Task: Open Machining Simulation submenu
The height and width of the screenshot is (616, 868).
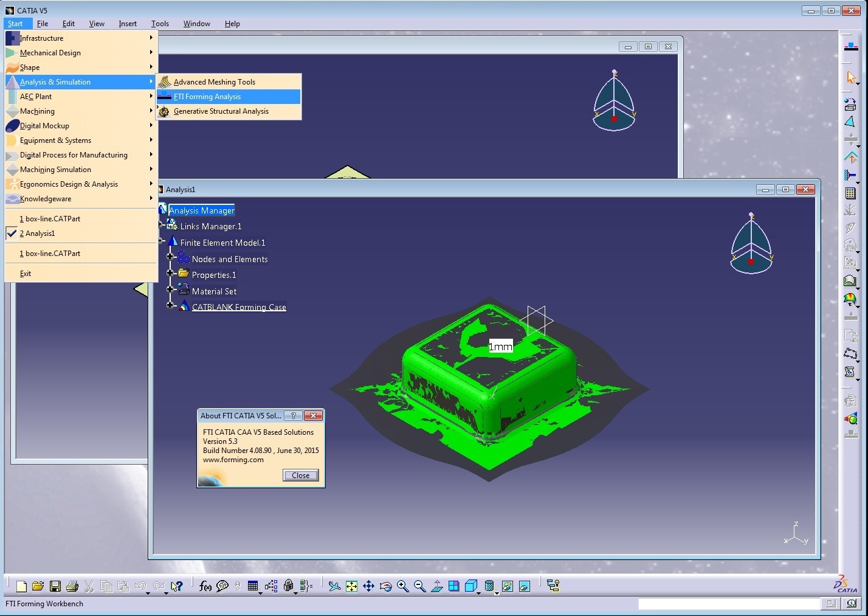Action: 81,170
